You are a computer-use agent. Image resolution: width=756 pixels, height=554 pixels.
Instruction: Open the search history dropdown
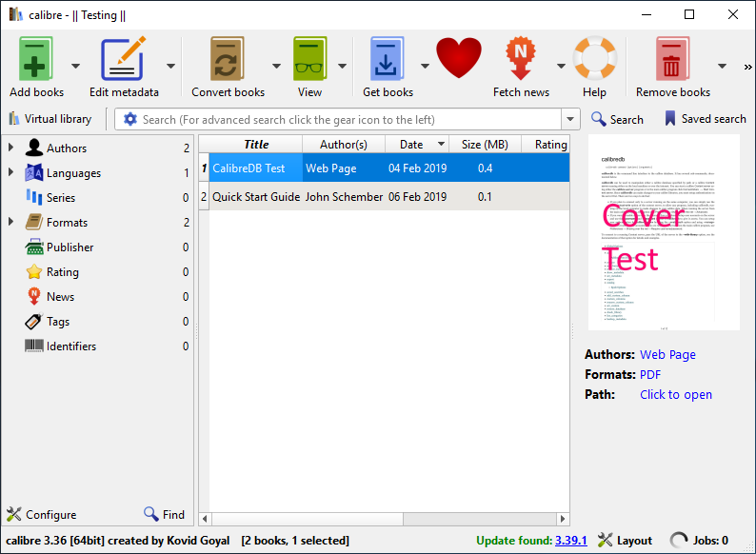click(570, 119)
